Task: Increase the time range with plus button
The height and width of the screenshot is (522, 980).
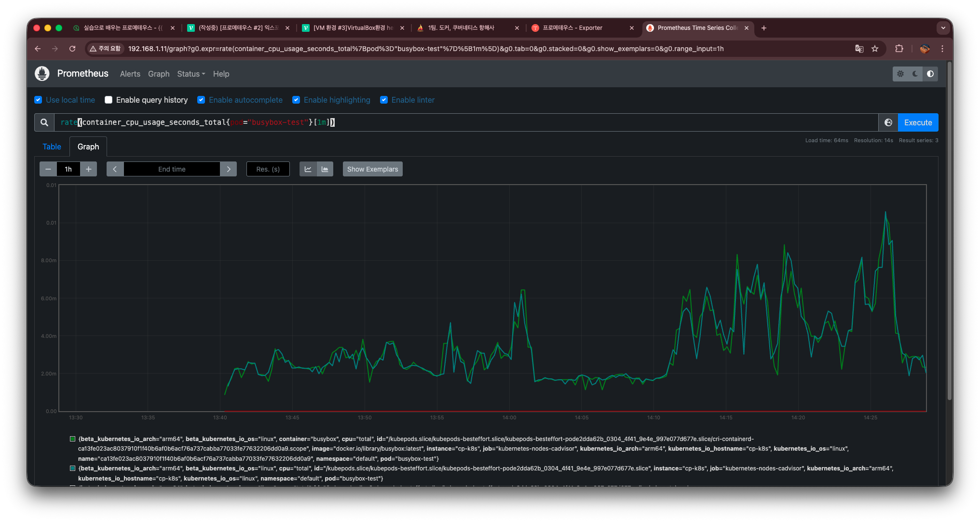Action: 89,169
